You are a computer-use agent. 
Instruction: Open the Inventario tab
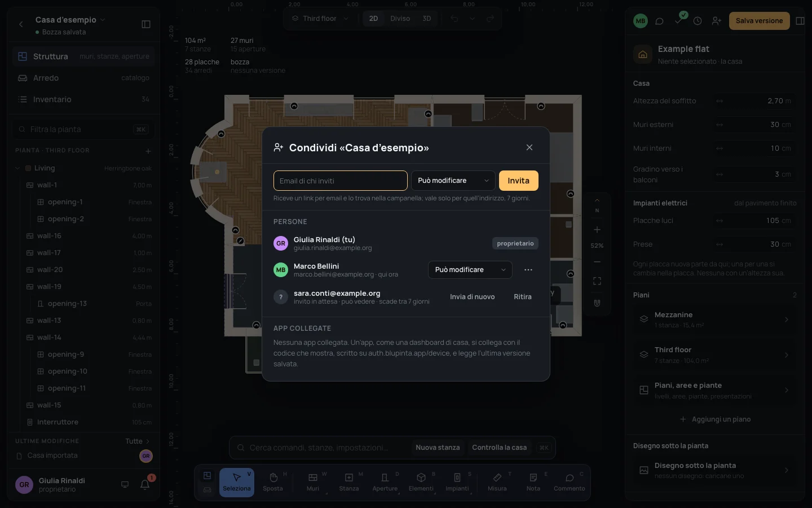(84, 99)
